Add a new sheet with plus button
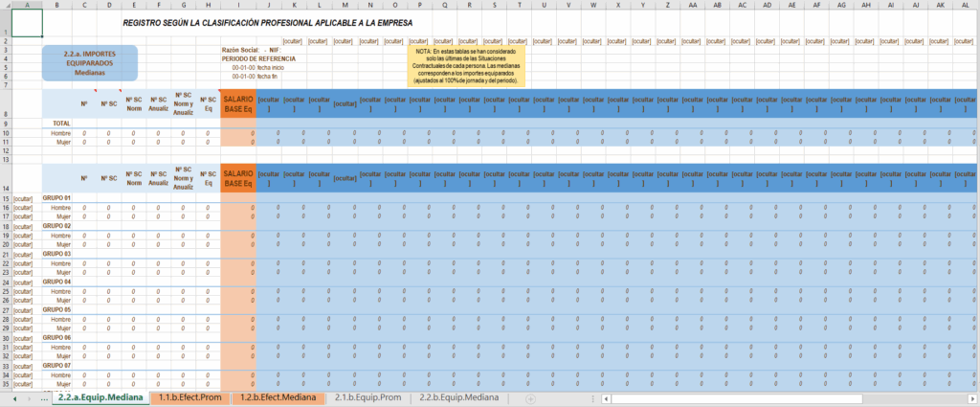 530,397
